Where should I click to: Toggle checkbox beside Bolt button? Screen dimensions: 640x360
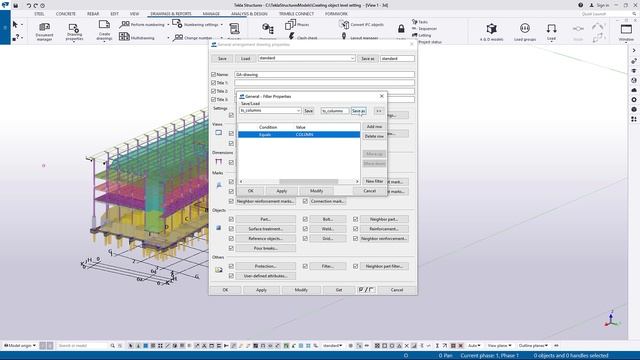[x=305, y=219]
